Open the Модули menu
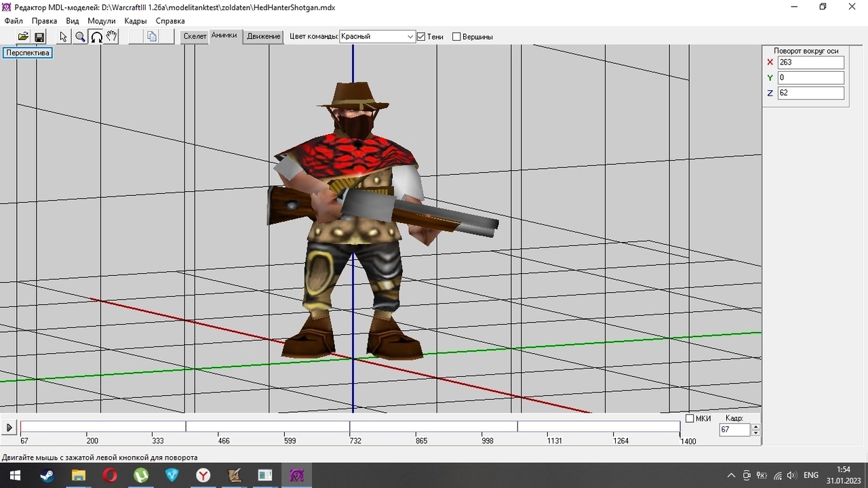Screen dimensions: 868x488 tap(101, 21)
